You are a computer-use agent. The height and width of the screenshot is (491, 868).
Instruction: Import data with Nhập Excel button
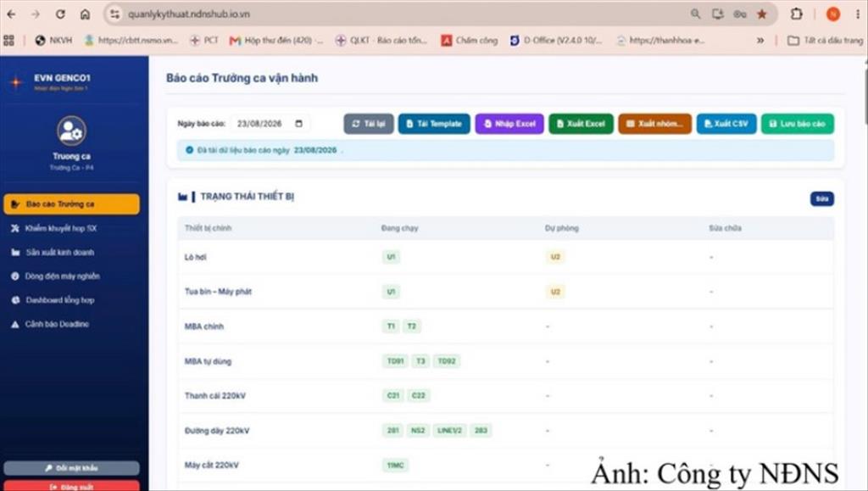pos(509,124)
